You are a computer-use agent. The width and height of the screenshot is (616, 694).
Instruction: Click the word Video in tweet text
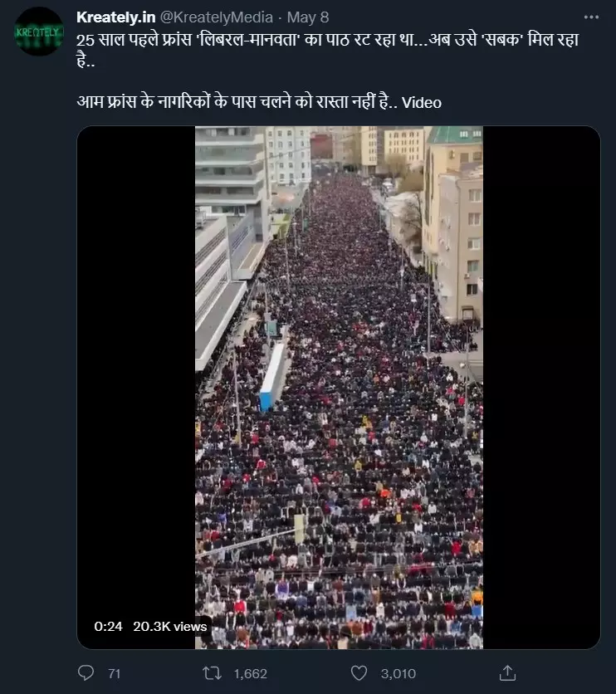(422, 103)
